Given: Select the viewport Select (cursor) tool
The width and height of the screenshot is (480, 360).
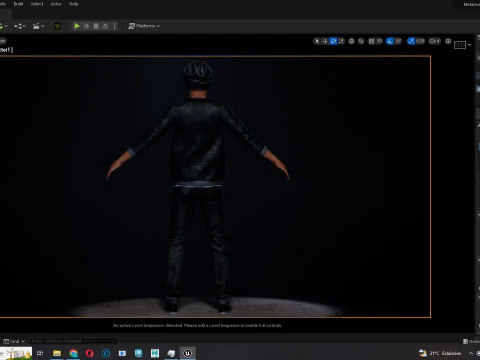Looking at the screenshot, I should pos(317,41).
